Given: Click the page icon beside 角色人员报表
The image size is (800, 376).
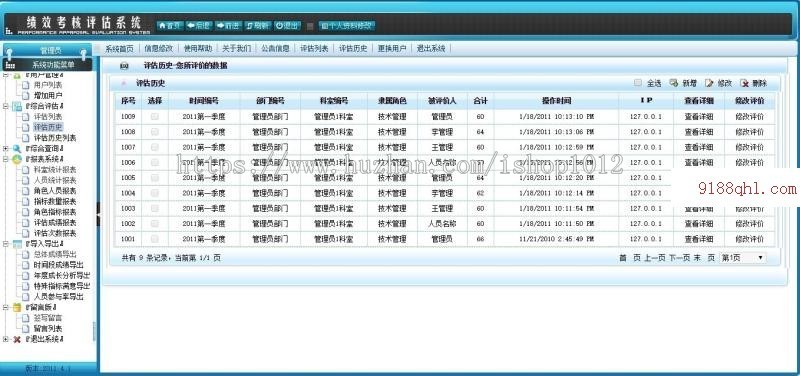Looking at the screenshot, I should click(26, 191).
